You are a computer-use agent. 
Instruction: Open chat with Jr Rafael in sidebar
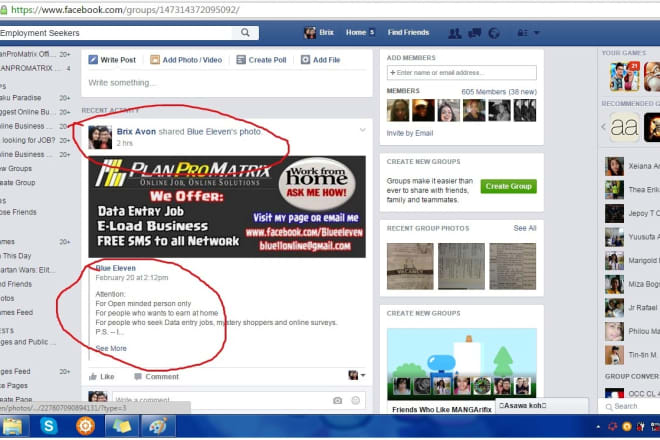click(x=631, y=308)
